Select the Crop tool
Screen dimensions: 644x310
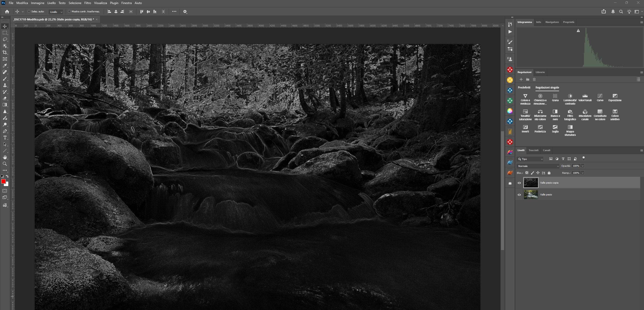5,53
